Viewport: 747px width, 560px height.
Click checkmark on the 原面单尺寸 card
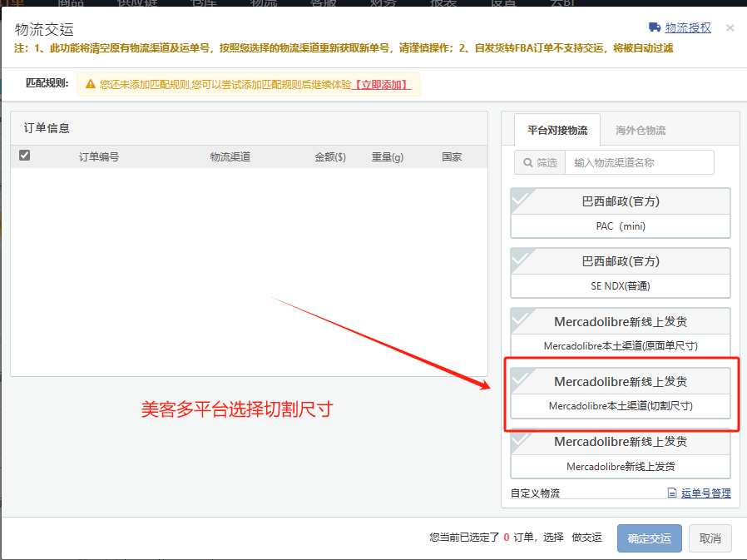(x=521, y=319)
